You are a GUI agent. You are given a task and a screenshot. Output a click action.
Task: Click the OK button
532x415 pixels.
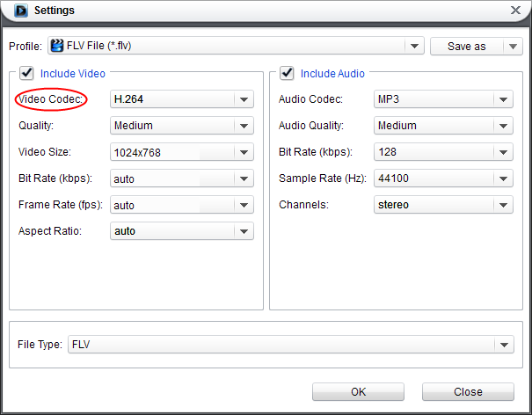(x=358, y=392)
